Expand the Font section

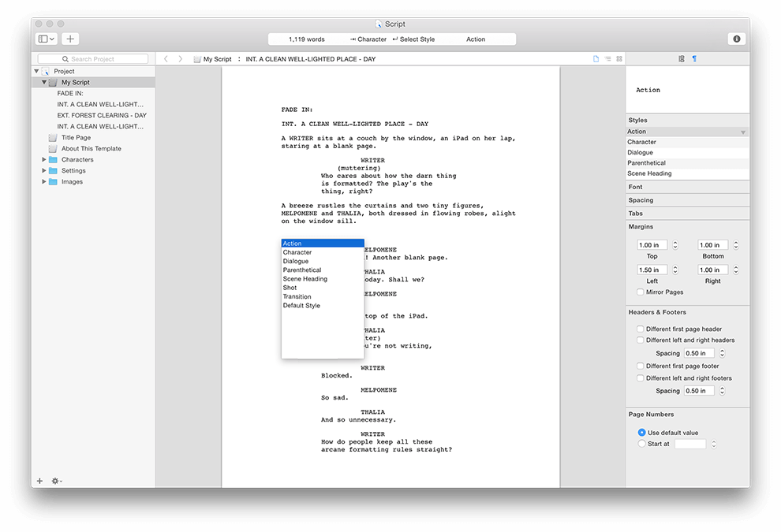click(x=687, y=187)
